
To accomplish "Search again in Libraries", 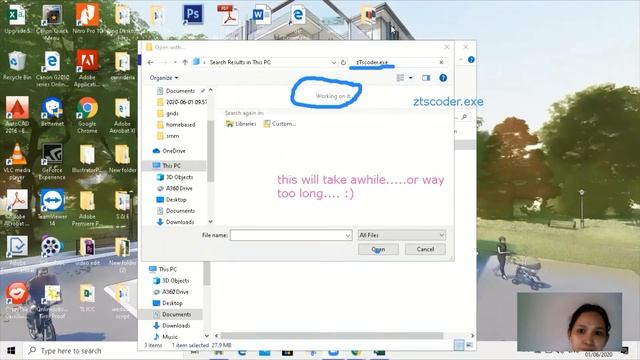I will [x=241, y=124].
